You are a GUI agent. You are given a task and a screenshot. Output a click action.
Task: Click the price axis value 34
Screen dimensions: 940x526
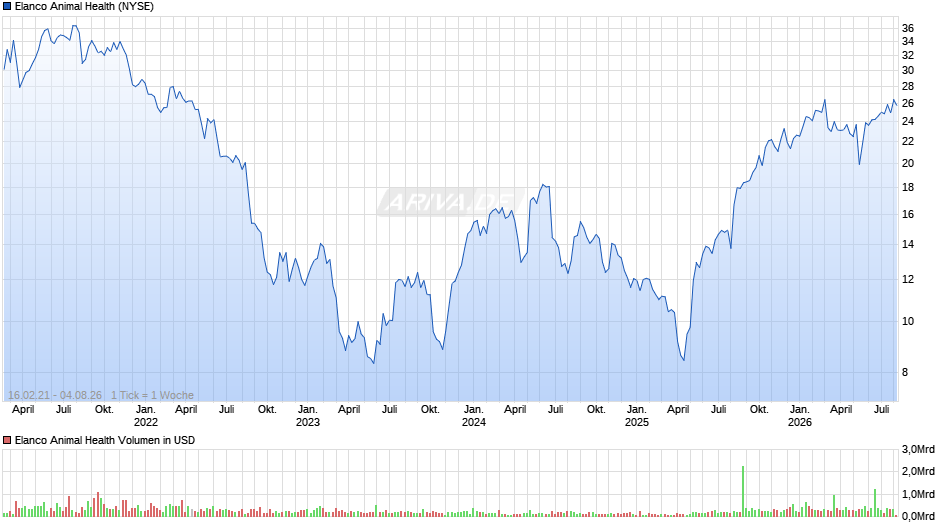(x=908, y=41)
